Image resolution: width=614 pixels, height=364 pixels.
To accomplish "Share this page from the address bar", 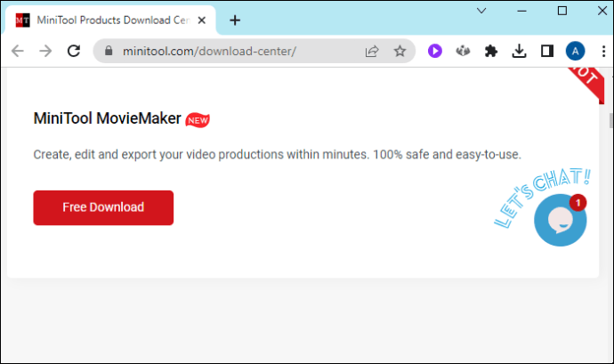I will pyautogui.click(x=372, y=52).
